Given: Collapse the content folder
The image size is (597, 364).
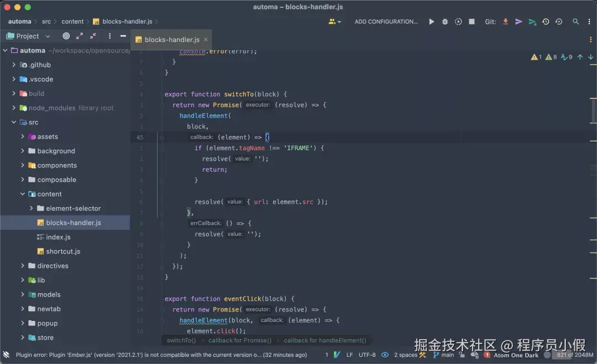Looking at the screenshot, I should click(x=22, y=194).
